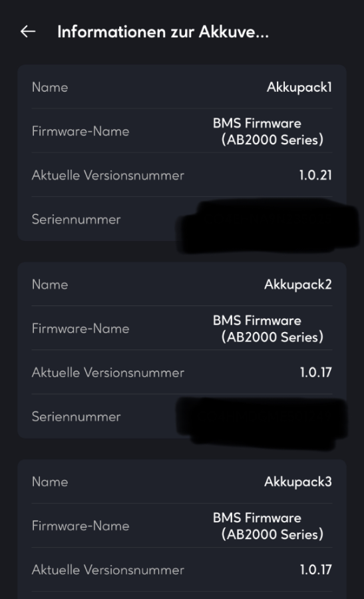Select the Akkupack3 name value

[298, 482]
